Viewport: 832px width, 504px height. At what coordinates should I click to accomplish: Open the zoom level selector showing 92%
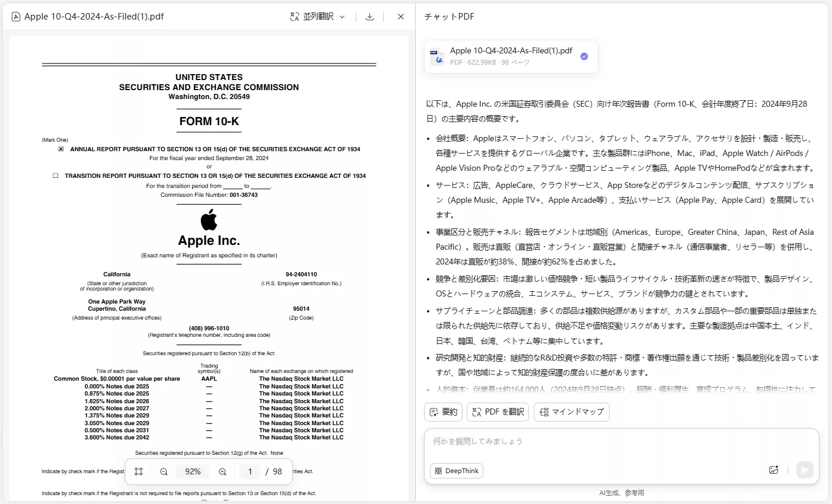click(192, 471)
